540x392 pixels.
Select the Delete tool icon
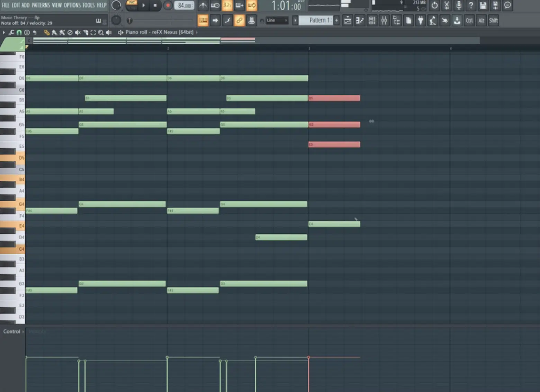(70, 32)
